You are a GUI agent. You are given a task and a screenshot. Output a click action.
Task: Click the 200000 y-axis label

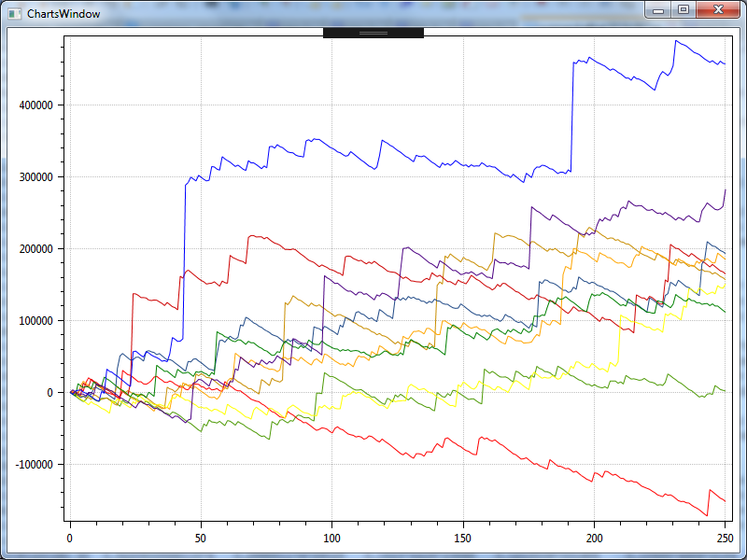coord(36,249)
